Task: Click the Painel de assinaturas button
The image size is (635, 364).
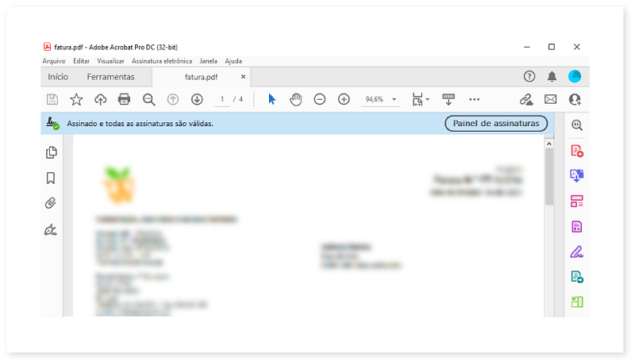Action: pos(496,123)
